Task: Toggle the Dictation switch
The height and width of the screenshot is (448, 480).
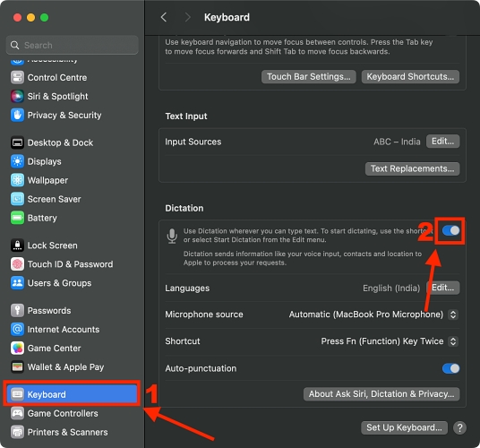Action: [x=450, y=230]
